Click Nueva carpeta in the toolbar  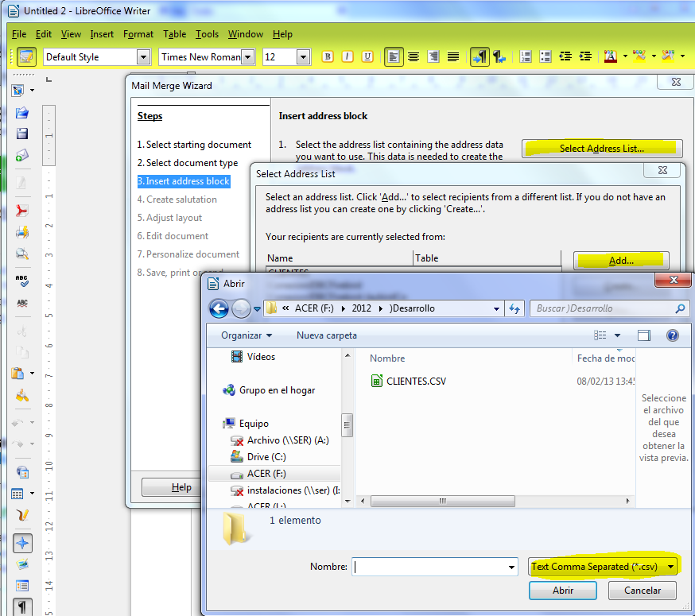coord(327,335)
